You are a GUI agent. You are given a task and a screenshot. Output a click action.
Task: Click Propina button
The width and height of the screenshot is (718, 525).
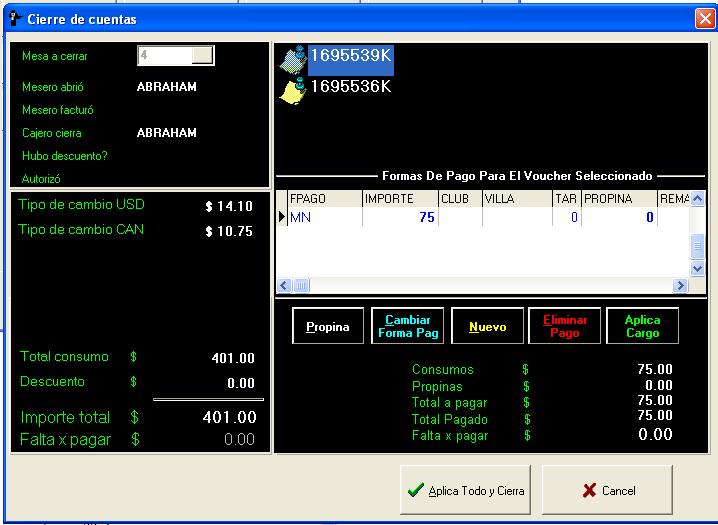coord(328,326)
